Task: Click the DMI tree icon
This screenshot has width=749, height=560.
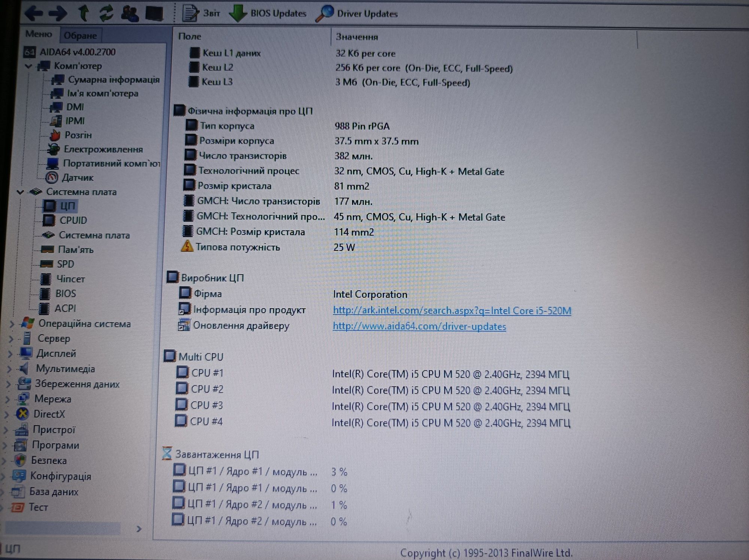Action: coord(56,107)
